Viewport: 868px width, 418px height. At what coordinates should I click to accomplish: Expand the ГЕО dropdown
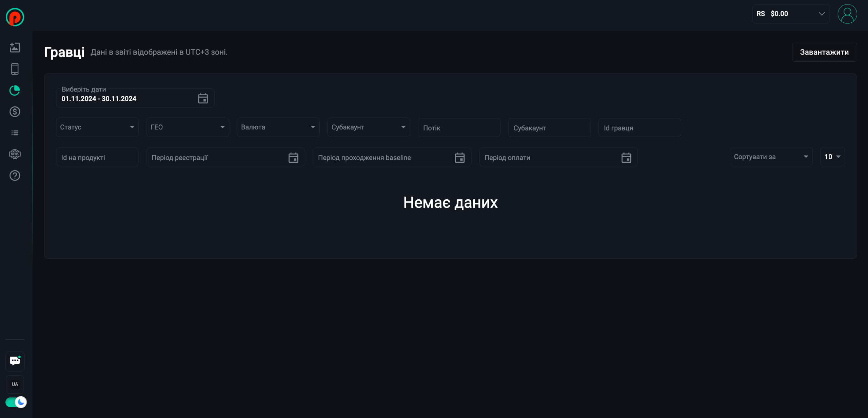point(188,127)
